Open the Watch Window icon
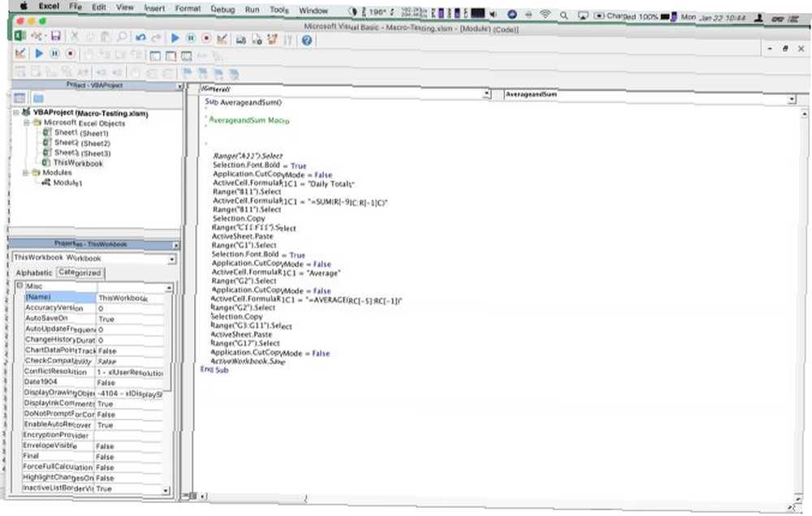 187,57
